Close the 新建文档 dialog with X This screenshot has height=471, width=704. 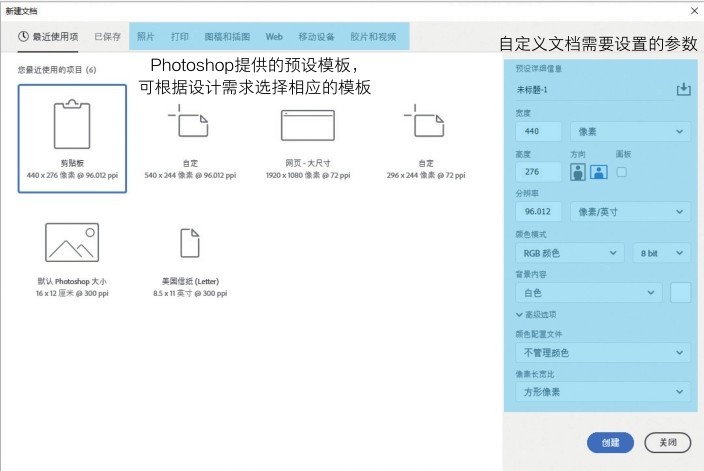click(694, 10)
